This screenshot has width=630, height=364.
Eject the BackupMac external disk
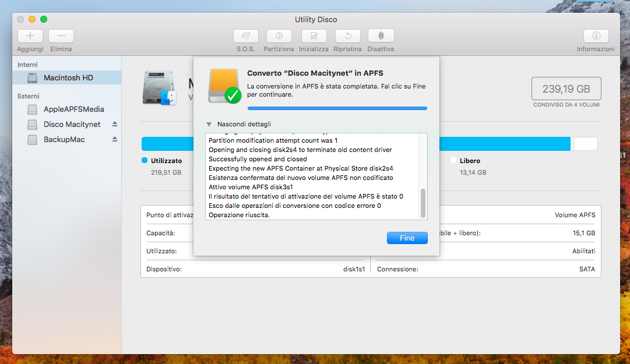click(x=115, y=139)
